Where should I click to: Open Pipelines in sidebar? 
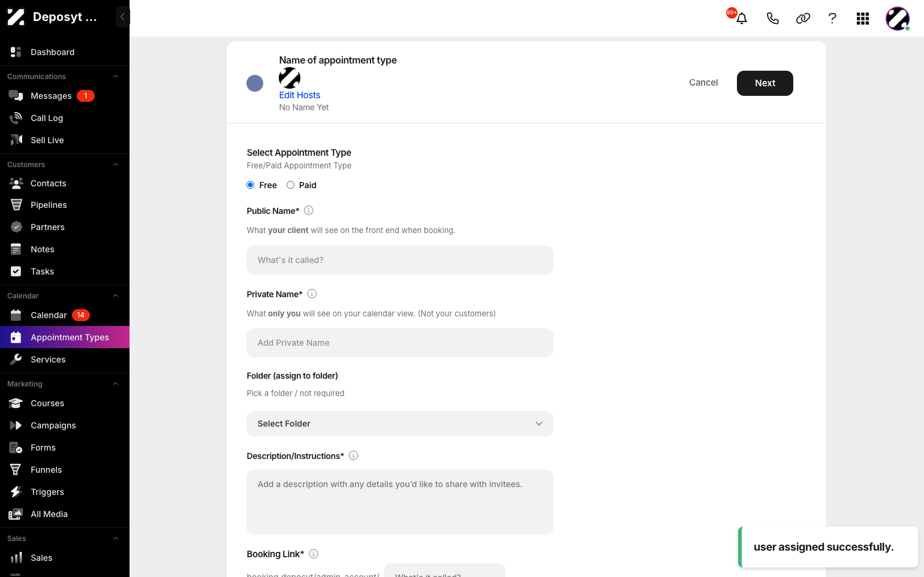65,205
